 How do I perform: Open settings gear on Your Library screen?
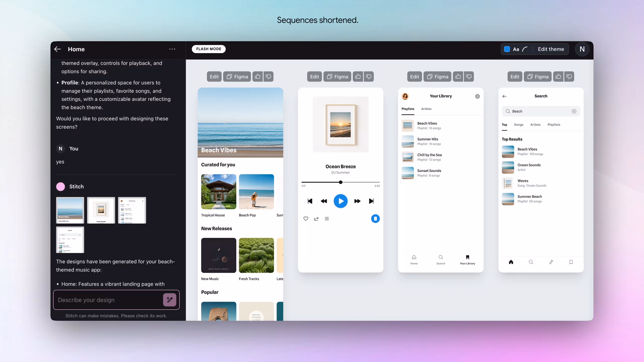(477, 96)
